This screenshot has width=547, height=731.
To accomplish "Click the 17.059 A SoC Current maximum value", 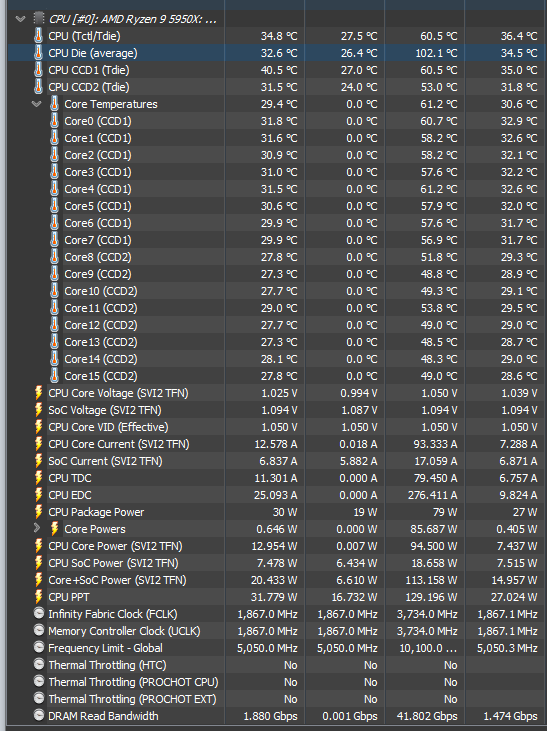I will pyautogui.click(x=435, y=461).
